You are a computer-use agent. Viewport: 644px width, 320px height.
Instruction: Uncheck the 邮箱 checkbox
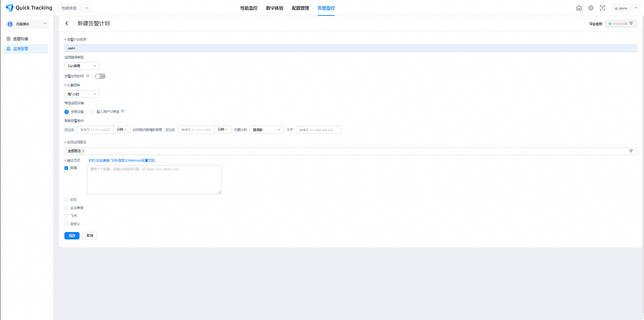click(x=66, y=168)
